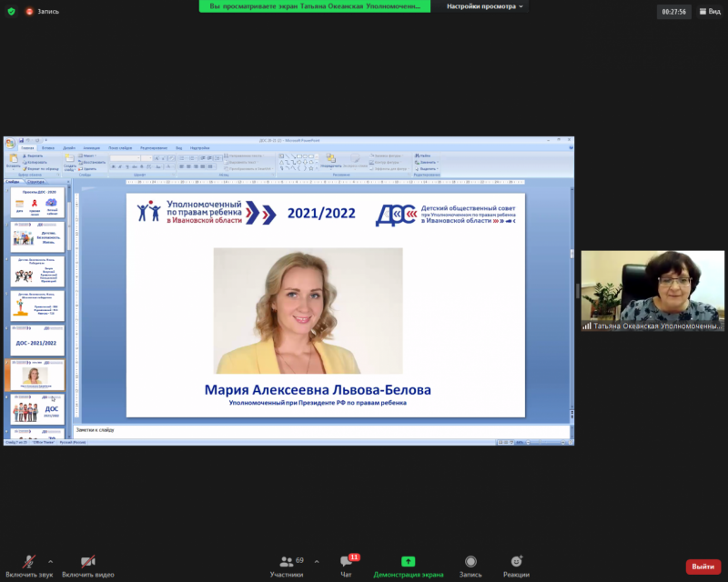
Task: Open the Чат chat panel
Action: pyautogui.click(x=346, y=564)
